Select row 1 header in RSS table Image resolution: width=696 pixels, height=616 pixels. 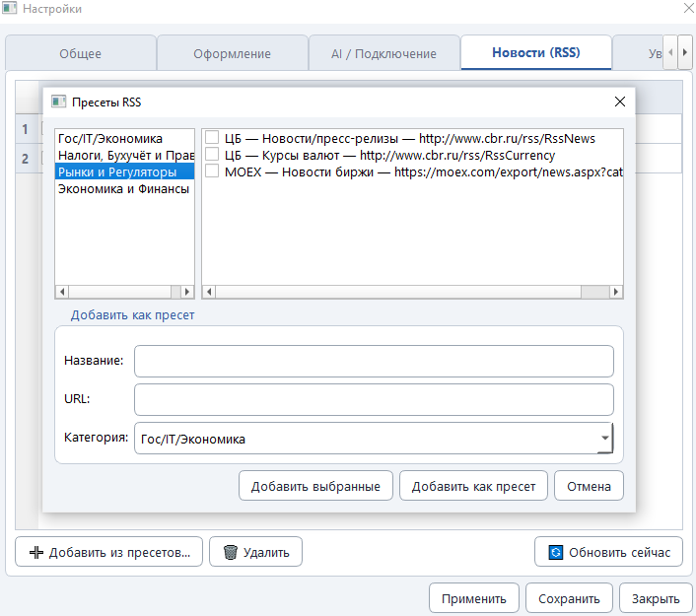tap(25, 129)
